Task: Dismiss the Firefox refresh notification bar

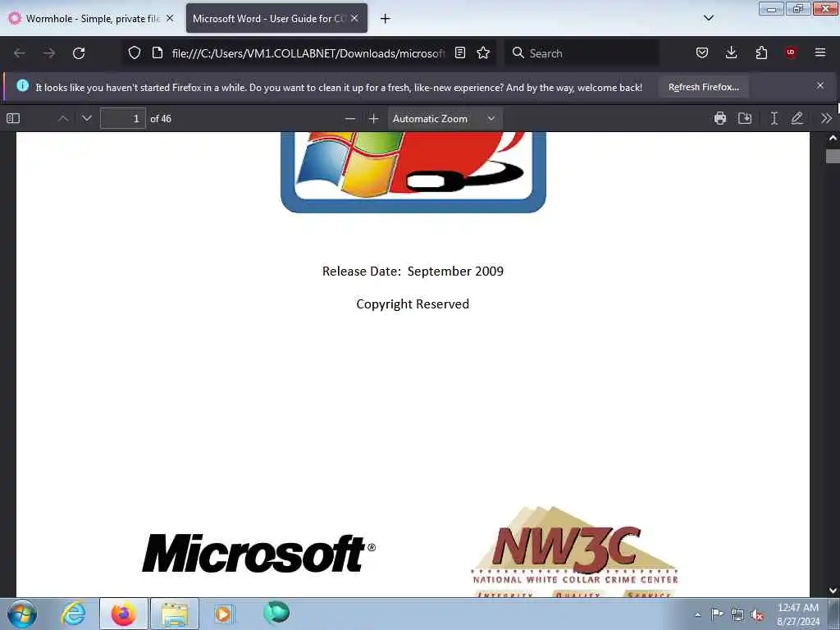Action: click(820, 85)
